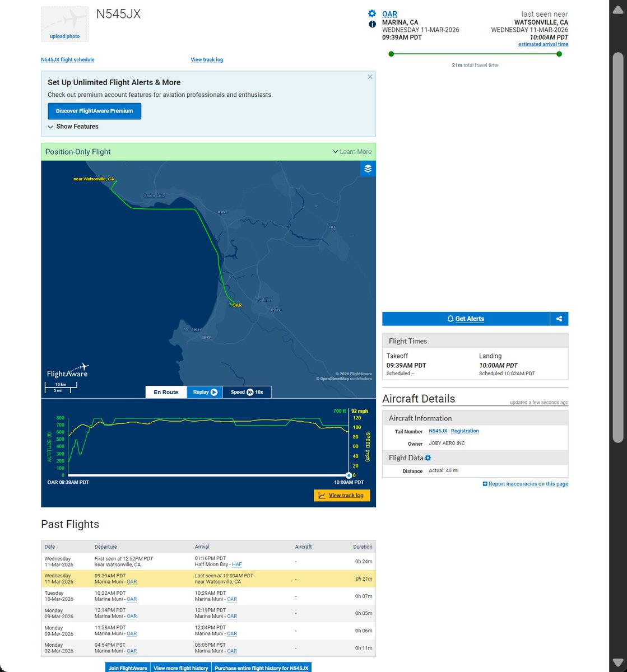
Task: Click near Watsonville, CA map label
Action: (x=94, y=179)
